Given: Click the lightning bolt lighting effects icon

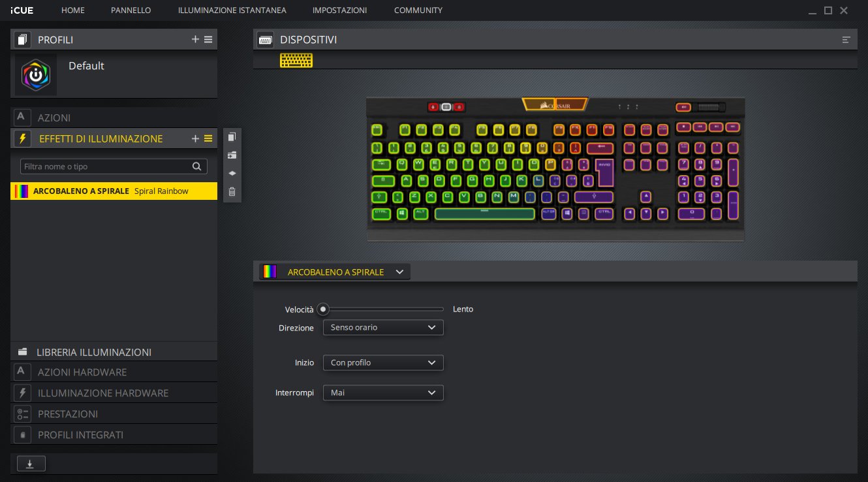Looking at the screenshot, I should click(x=23, y=138).
